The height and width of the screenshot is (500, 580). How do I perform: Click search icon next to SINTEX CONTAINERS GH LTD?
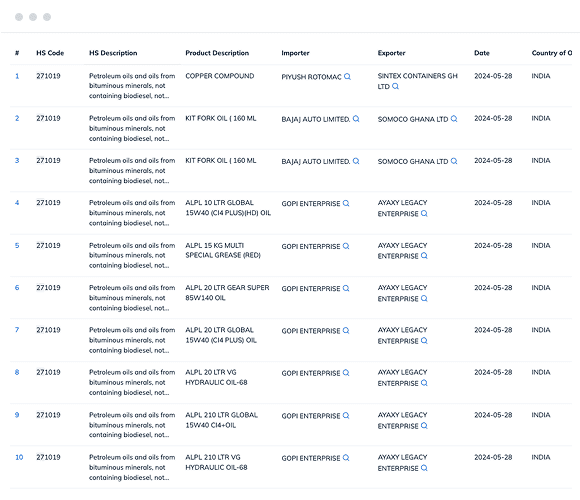coord(395,86)
